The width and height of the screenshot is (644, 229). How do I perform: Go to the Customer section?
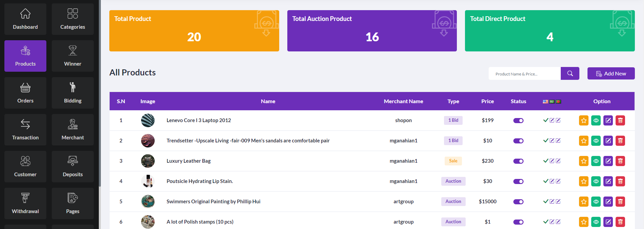(25, 166)
